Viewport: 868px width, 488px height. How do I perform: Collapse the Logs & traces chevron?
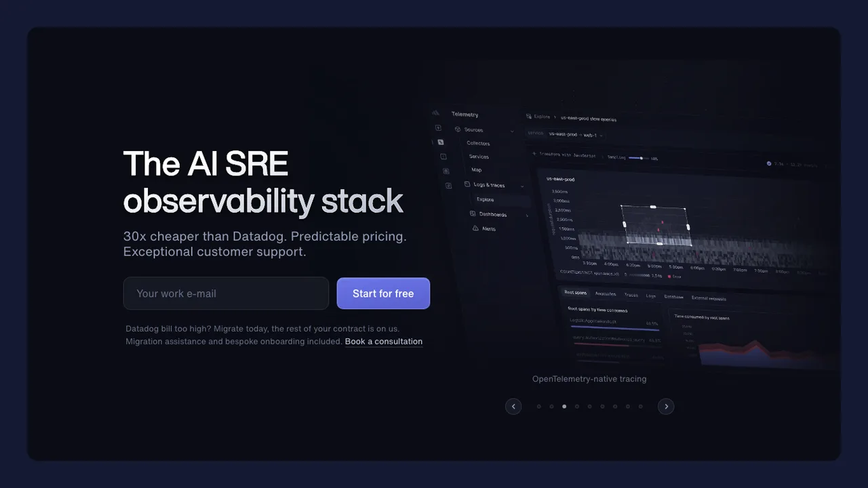point(522,186)
